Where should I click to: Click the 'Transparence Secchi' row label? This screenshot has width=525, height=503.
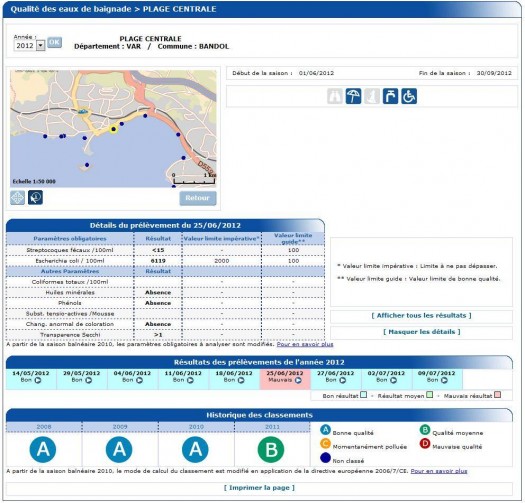coord(70,335)
